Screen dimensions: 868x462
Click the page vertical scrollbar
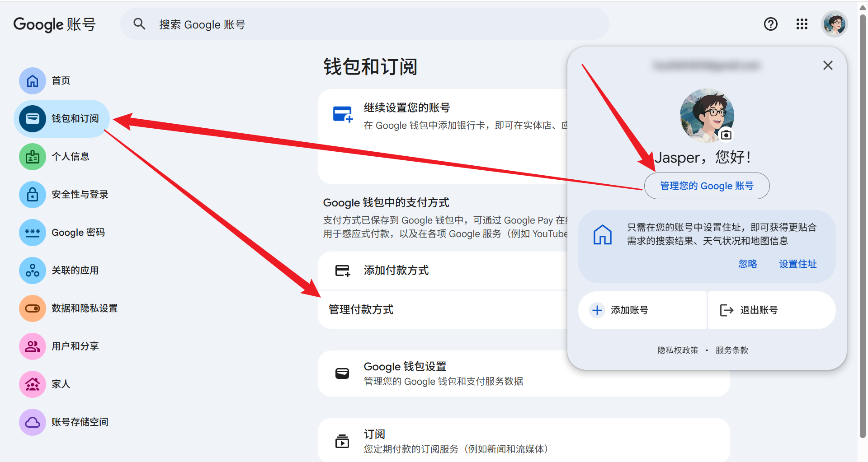click(x=863, y=226)
